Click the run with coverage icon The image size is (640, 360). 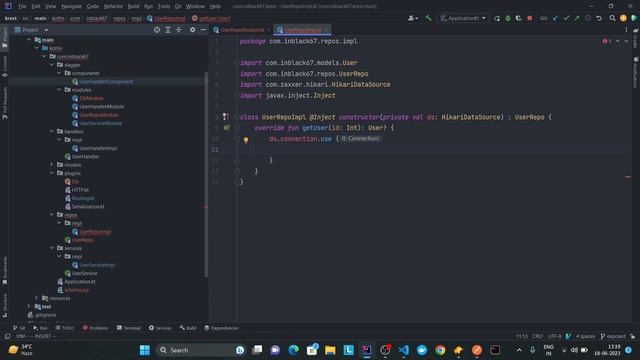pos(518,18)
